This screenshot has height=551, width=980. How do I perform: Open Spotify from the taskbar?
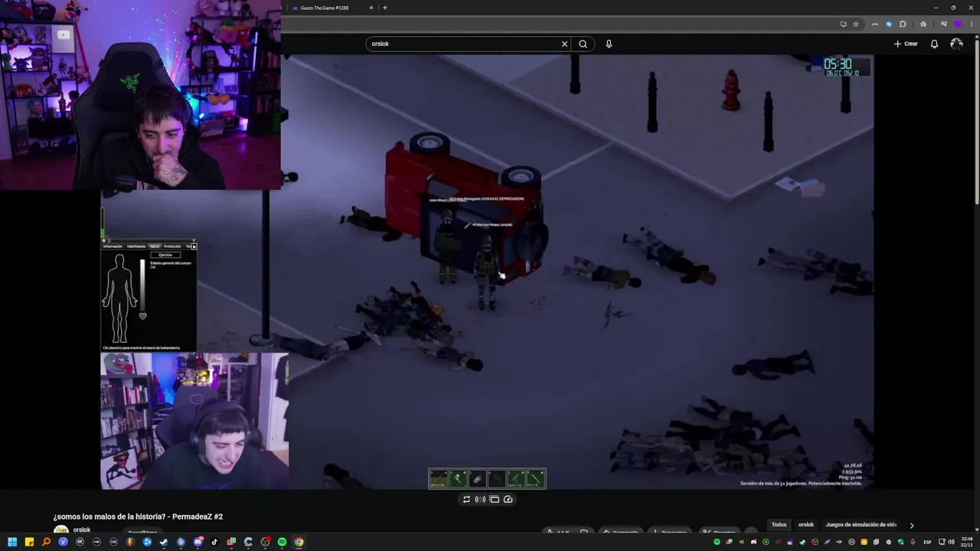pos(282,542)
